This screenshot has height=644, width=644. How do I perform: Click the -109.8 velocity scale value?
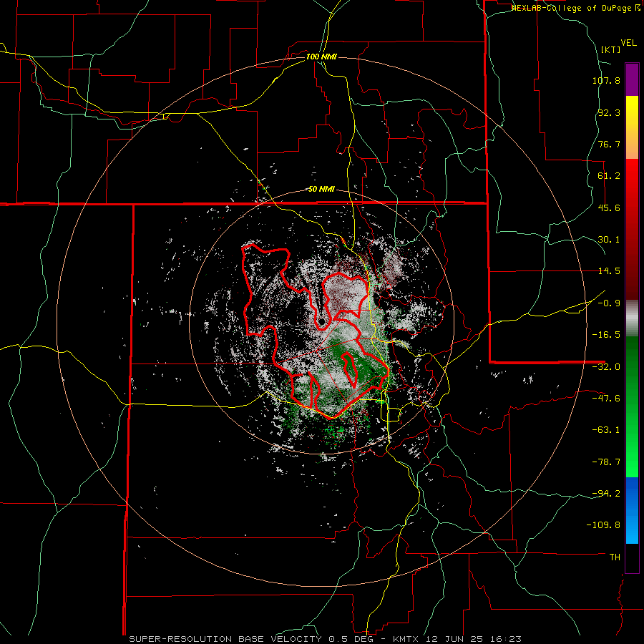tap(603, 525)
